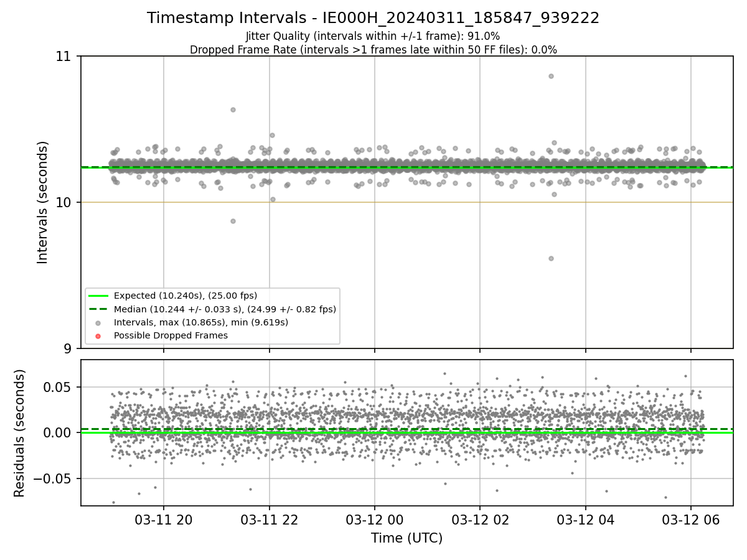The width and height of the screenshot is (747, 560).
Task: Click the '03-12 00' x-axis tick label
Action: tap(374, 520)
